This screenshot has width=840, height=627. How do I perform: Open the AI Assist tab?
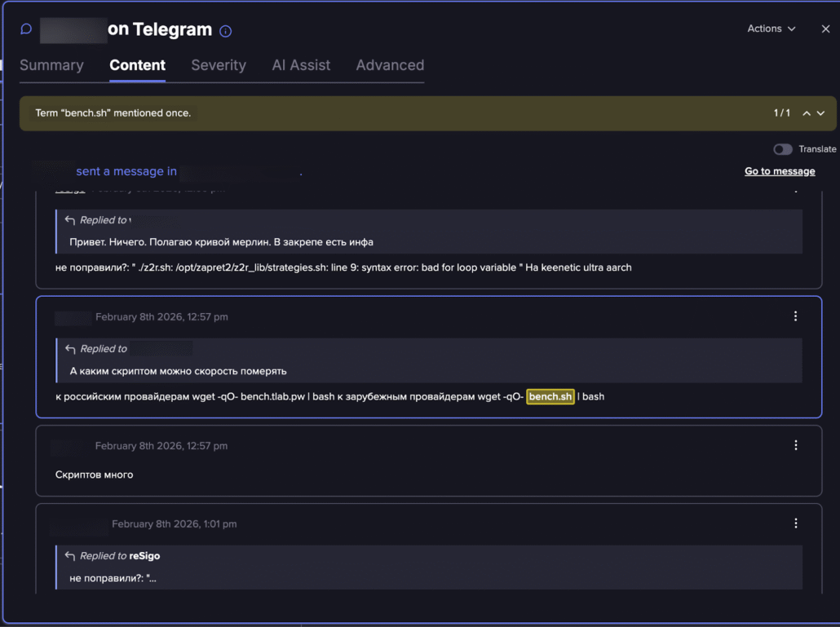(x=301, y=65)
